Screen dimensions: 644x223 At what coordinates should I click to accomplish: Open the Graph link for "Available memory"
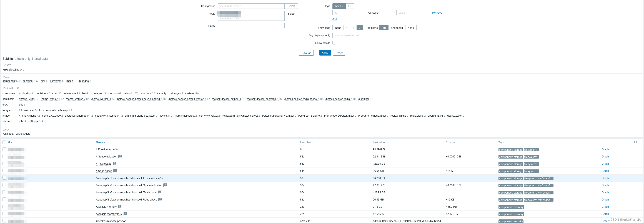605,207
